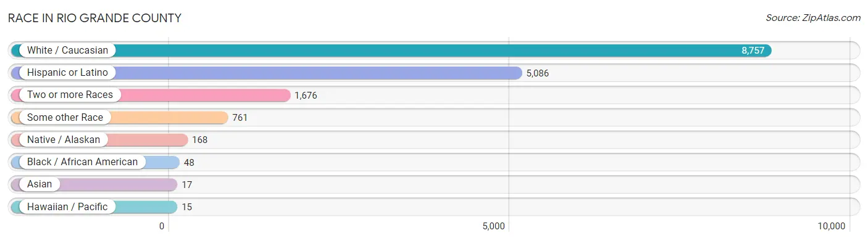Screen dimensions: 868x241
Task: Click the 5,086 value label
Action: (x=538, y=73)
